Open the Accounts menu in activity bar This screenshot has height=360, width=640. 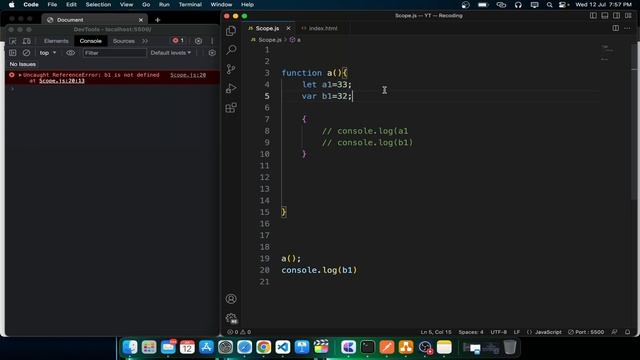(231, 299)
